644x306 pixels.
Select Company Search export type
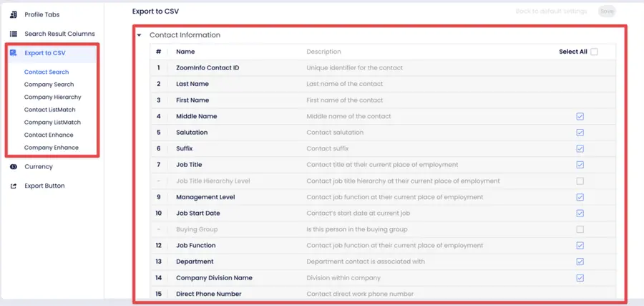click(x=49, y=85)
